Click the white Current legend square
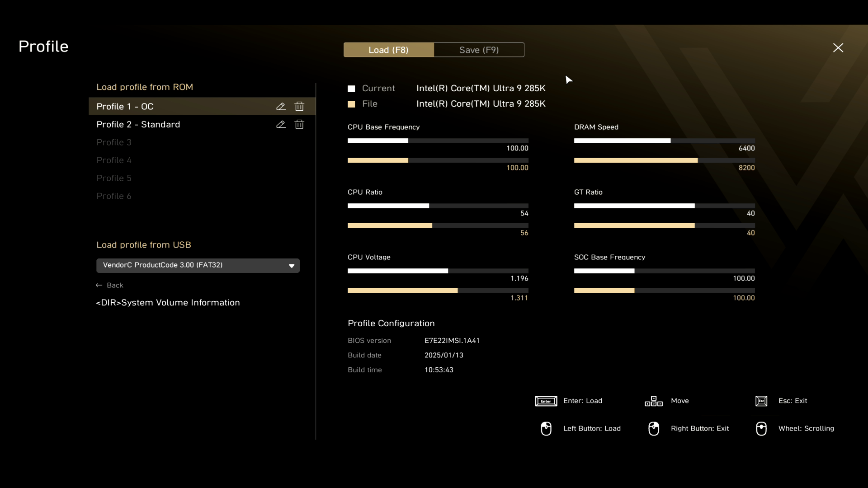Screen dimensions: 868x488 click(351, 89)
